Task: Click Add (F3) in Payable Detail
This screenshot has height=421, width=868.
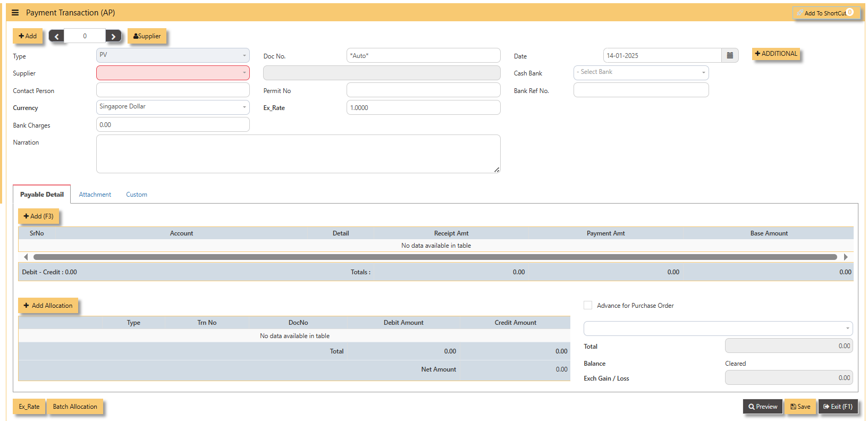Action: click(39, 216)
